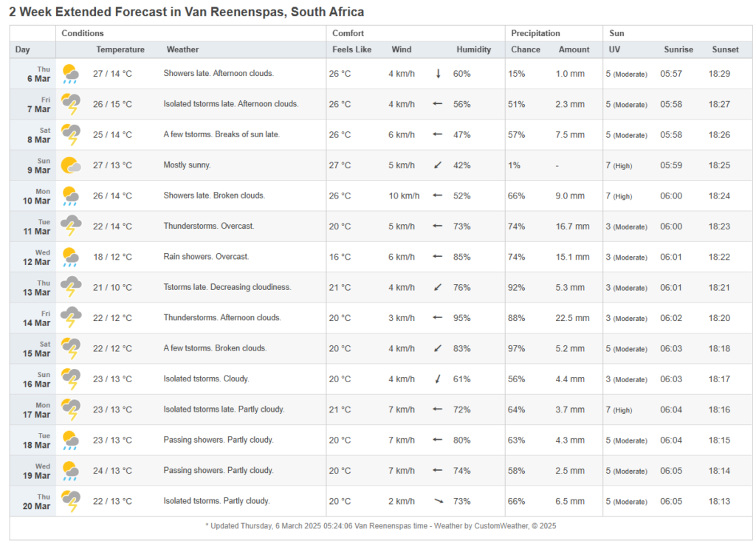This screenshot has width=756, height=546.
Task: Click the Temperature column header
Action: point(120,49)
